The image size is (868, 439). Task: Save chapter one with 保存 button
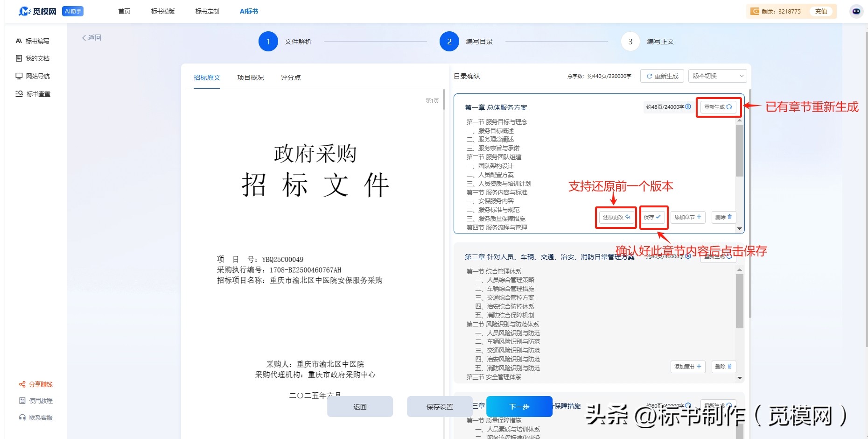coord(653,217)
